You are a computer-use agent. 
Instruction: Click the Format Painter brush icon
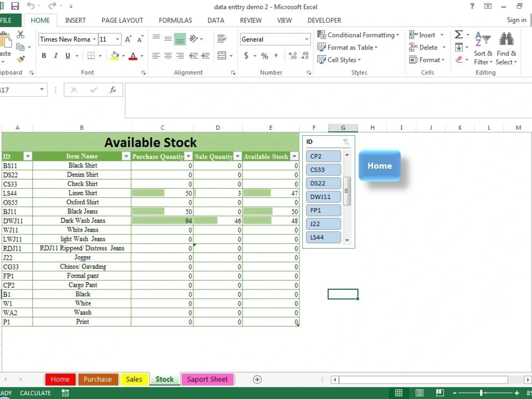click(x=21, y=60)
